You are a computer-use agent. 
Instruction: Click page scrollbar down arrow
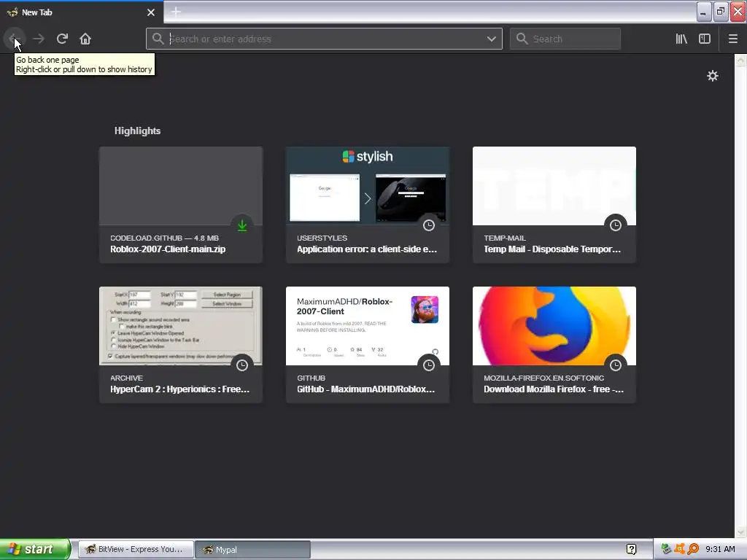point(740,532)
